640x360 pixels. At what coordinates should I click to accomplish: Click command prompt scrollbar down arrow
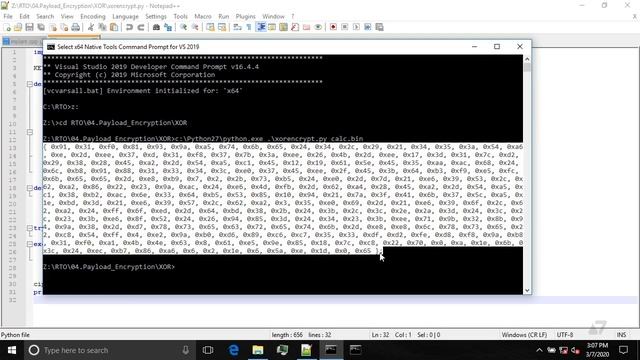pyautogui.click(x=527, y=290)
